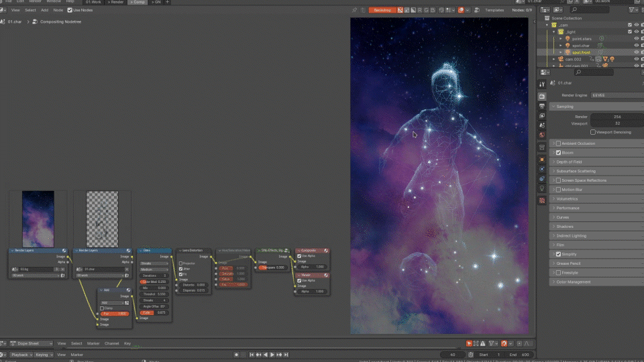644x362 pixels.
Task: Enable Viewport Denoising checkbox
Action: 592,132
